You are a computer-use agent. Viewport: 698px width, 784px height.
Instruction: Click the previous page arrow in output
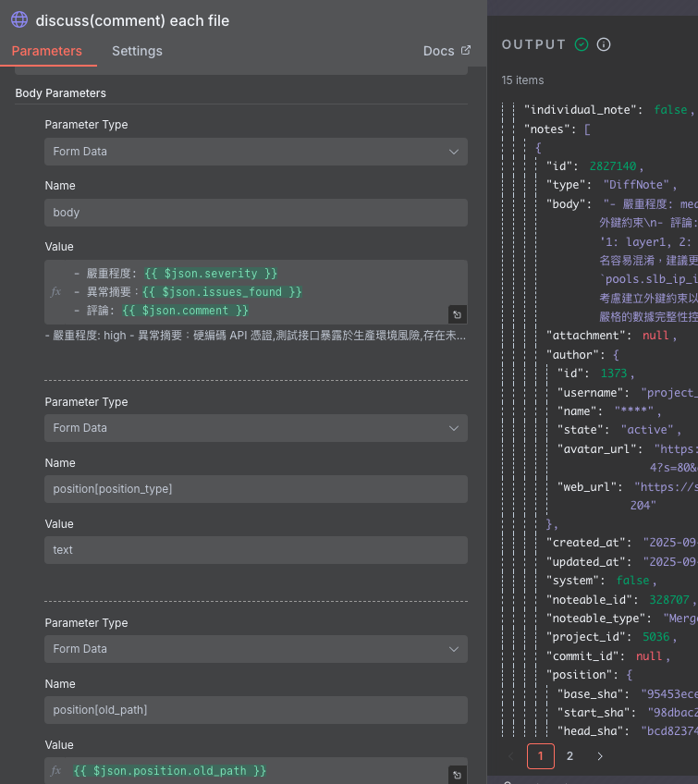click(511, 756)
